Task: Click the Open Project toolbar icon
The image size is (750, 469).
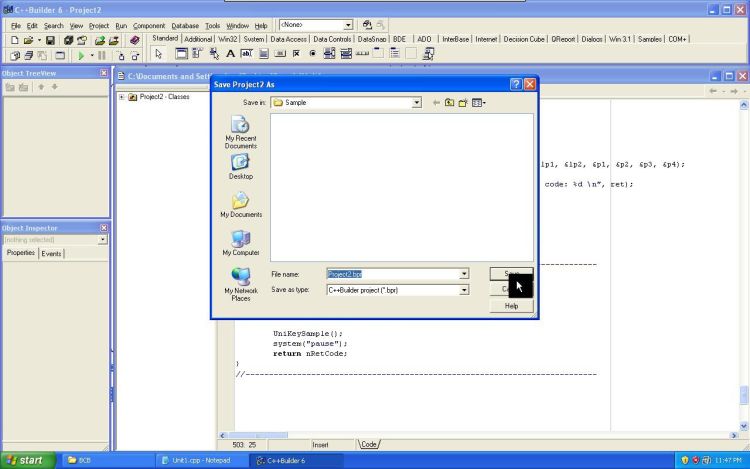Action: click(82, 41)
